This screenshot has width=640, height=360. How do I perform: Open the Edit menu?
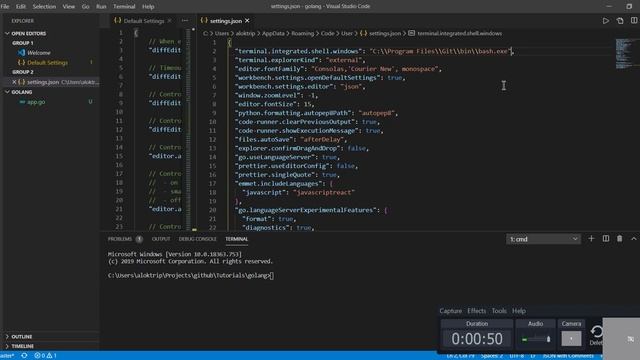(x=20, y=7)
